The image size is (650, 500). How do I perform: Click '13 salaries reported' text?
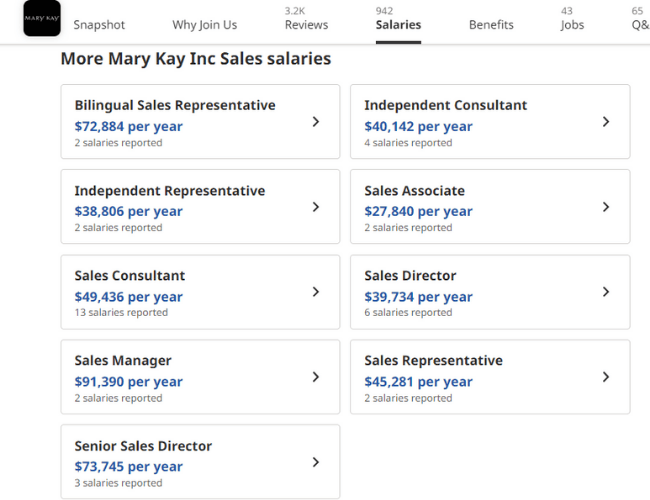121,313
